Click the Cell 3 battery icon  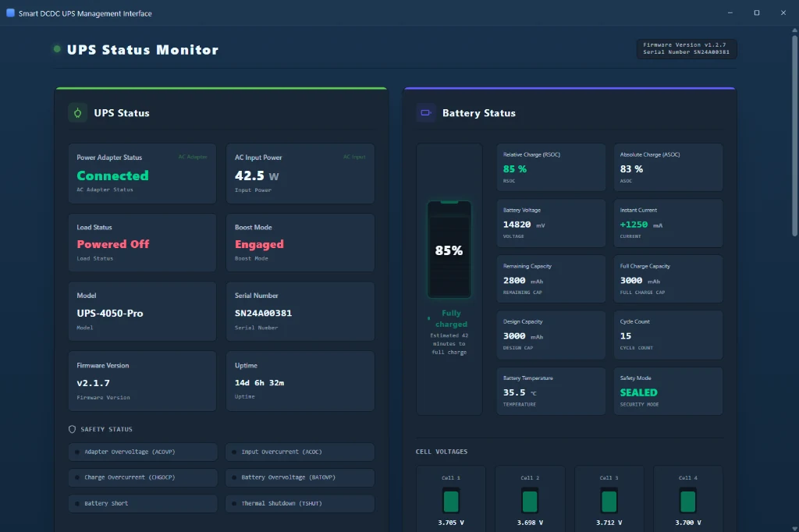[x=609, y=500]
